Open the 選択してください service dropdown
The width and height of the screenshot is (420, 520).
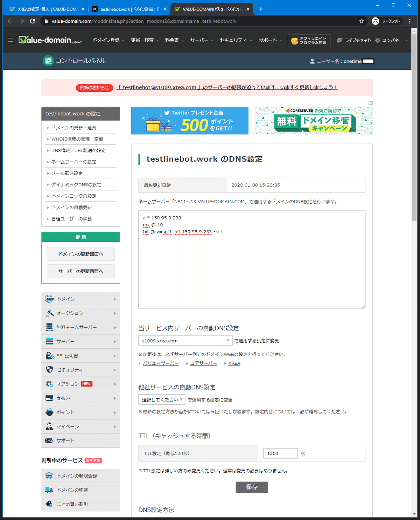162,399
